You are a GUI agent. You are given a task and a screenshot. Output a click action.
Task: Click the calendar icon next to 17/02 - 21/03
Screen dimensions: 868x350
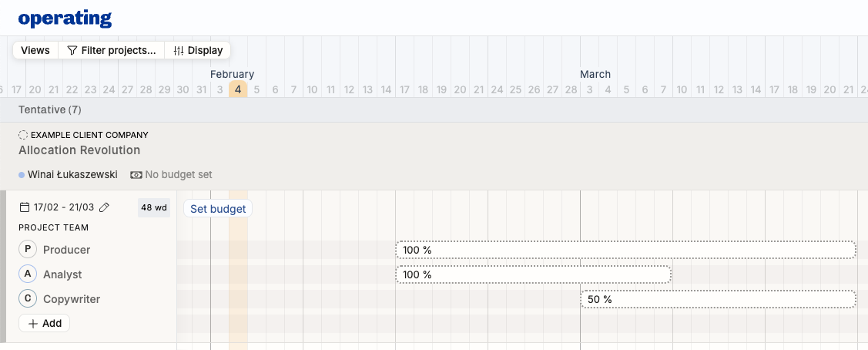[25, 207]
